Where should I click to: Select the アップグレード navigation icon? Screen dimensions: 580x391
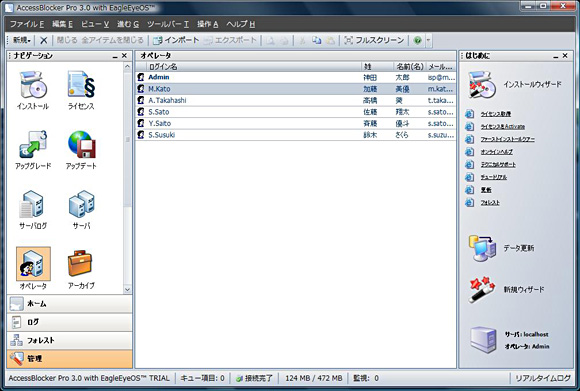[33, 144]
